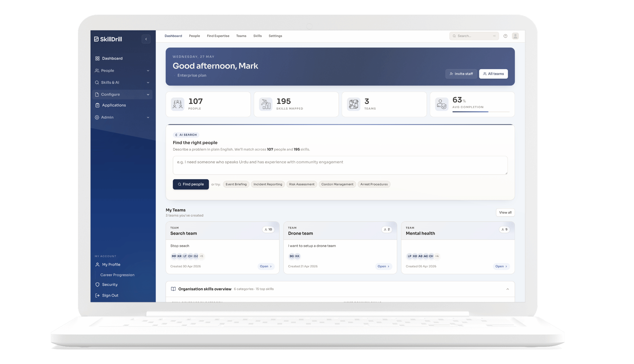
Task: Click the Find people button
Action: pyautogui.click(x=191, y=184)
